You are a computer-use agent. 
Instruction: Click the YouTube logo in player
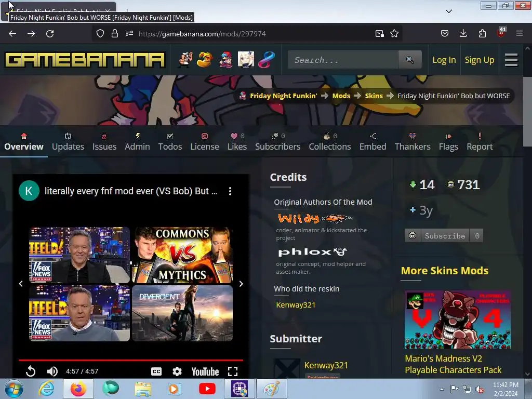pos(205,371)
